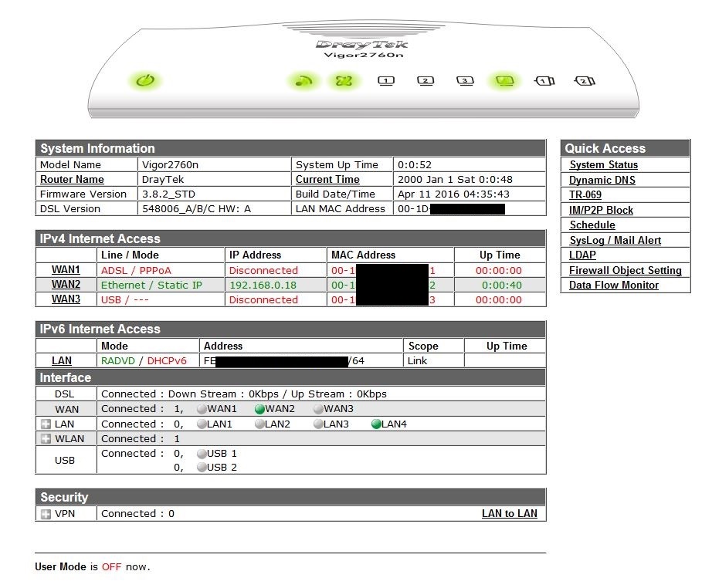
Task: Expand the LAN interface row
Action: click(x=46, y=424)
